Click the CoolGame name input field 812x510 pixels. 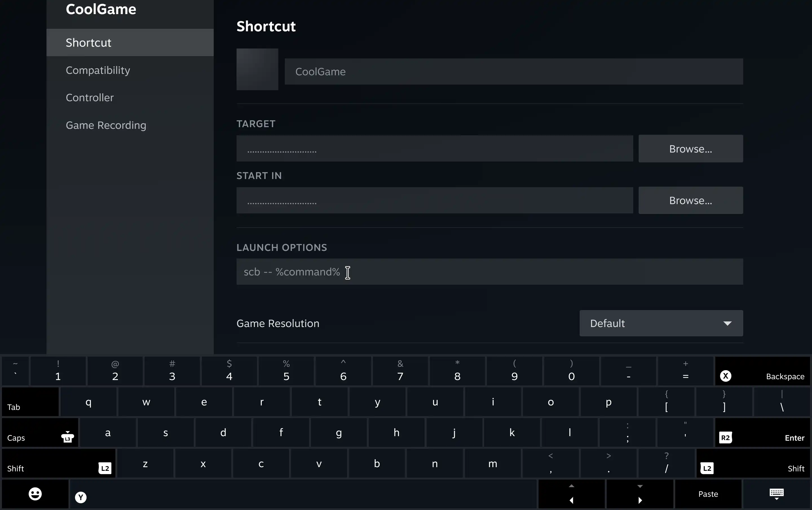click(x=513, y=71)
